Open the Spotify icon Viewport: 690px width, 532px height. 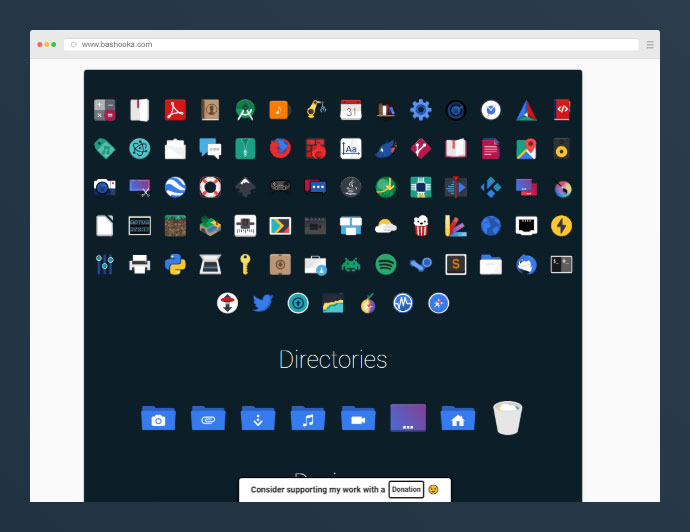386,265
